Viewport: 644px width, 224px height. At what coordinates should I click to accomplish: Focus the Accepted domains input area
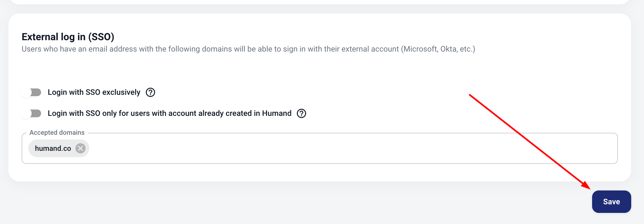(333, 148)
